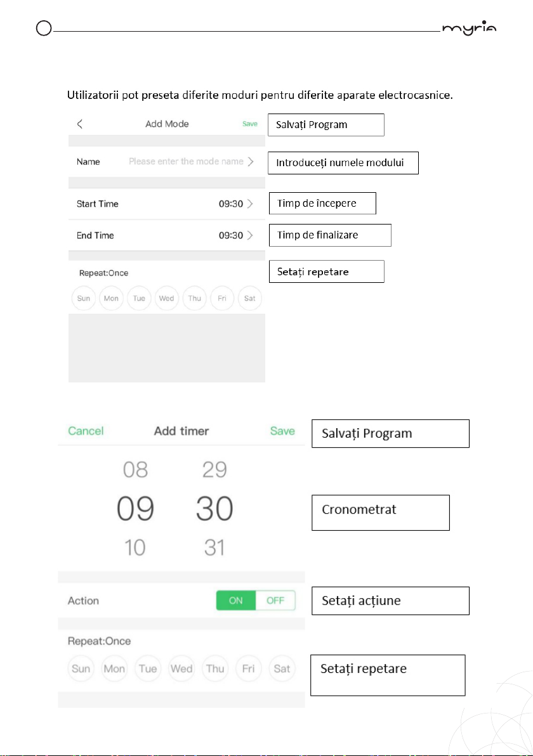The height and width of the screenshot is (756, 533).
Task: Toggle Tue in the Add timer repeat row
Action: (148, 668)
